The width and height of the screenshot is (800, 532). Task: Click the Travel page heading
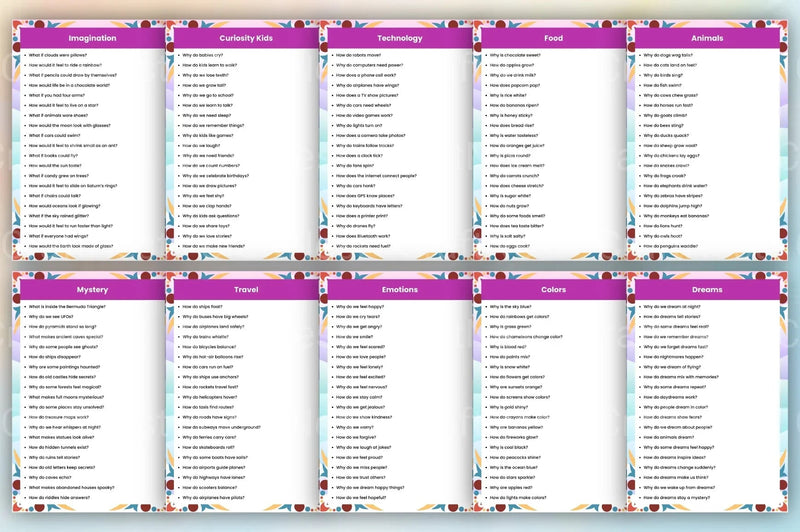[x=246, y=290]
